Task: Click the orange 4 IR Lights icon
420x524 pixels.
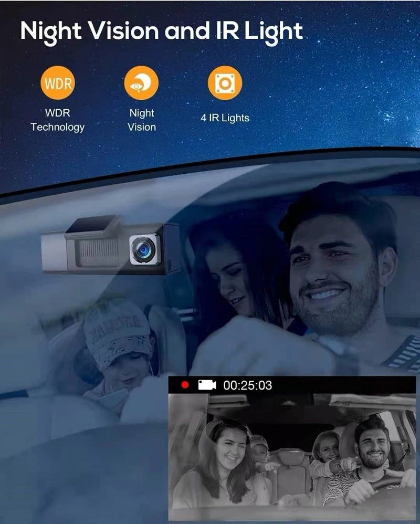Action: [225, 83]
